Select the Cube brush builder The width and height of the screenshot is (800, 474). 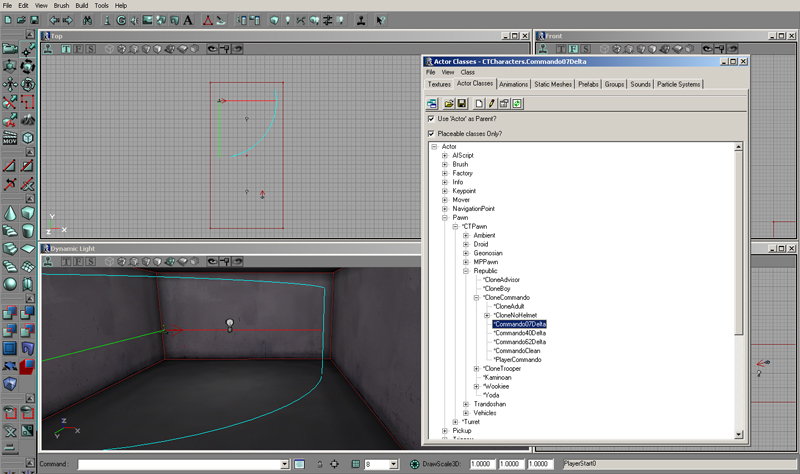[28, 213]
